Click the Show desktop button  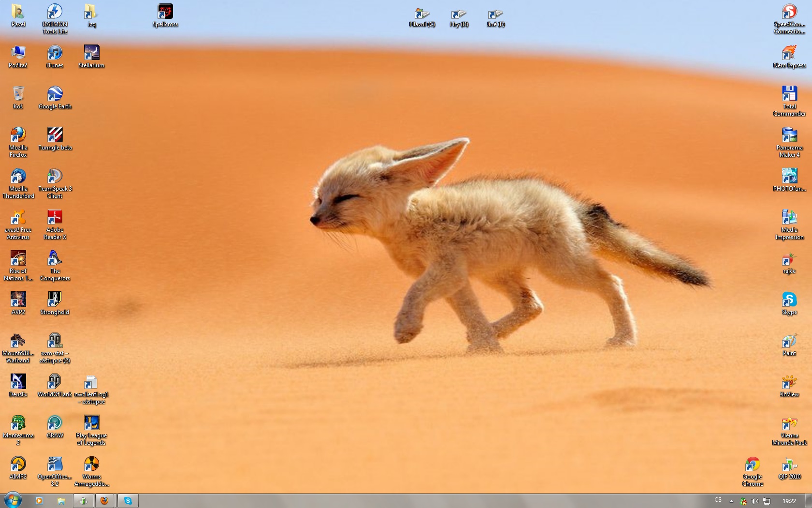[x=809, y=501]
